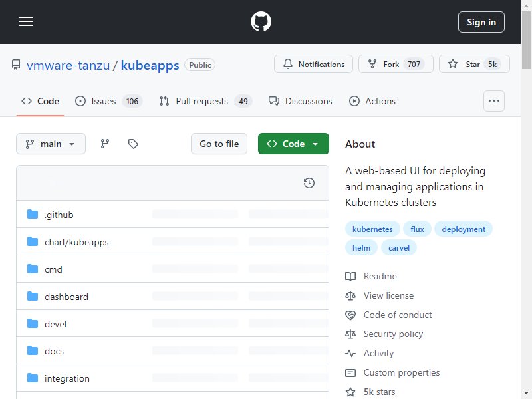
Task: Click the folder icon beside docs
Action: pyautogui.click(x=33, y=350)
